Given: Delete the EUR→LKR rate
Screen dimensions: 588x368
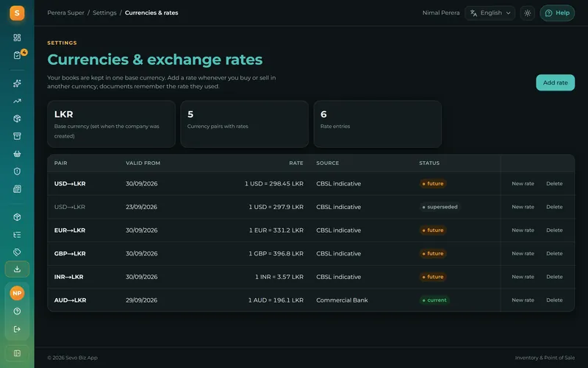Looking at the screenshot, I should pos(554,230).
